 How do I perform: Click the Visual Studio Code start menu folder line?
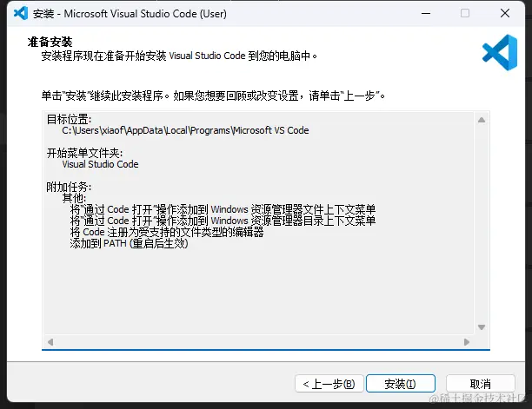(x=100, y=164)
